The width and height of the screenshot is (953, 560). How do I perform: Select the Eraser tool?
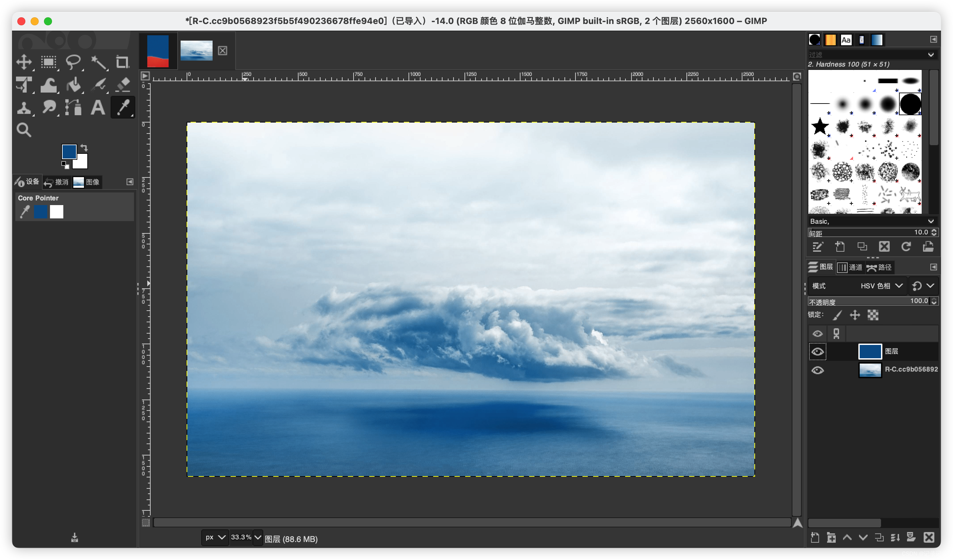(x=123, y=85)
